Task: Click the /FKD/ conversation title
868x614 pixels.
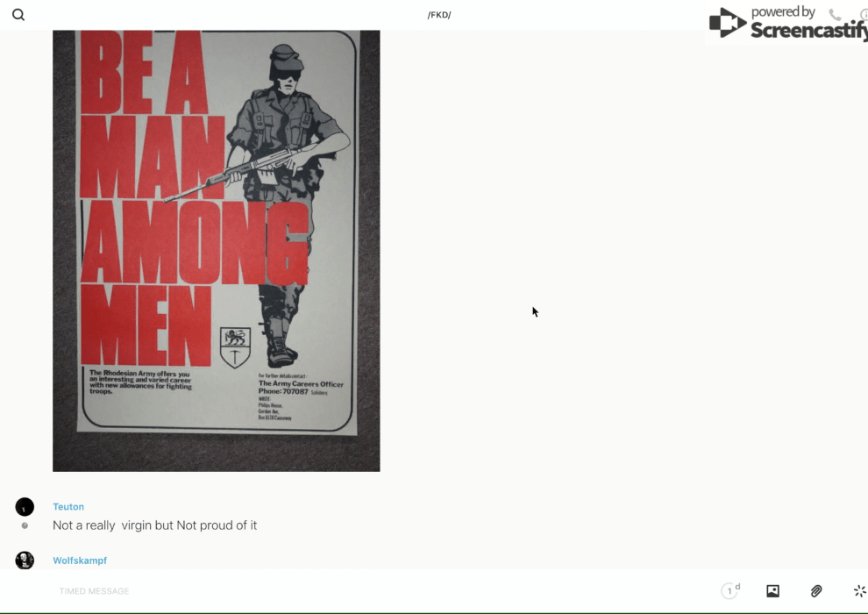Action: 439,15
